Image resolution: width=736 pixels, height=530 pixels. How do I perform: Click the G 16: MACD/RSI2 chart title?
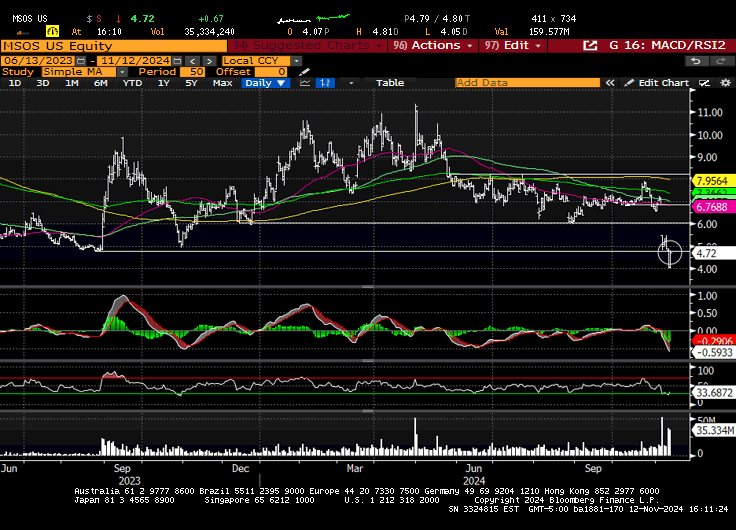pos(667,46)
